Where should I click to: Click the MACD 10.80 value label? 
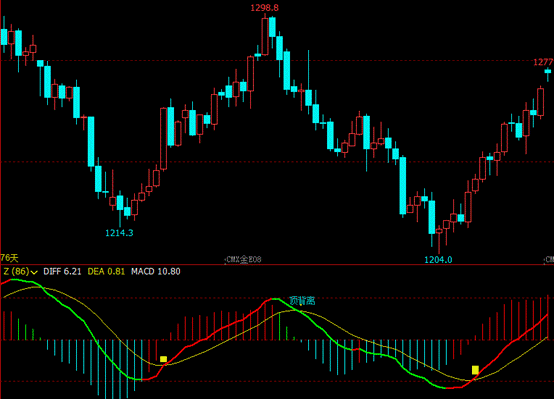pyautogui.click(x=155, y=271)
